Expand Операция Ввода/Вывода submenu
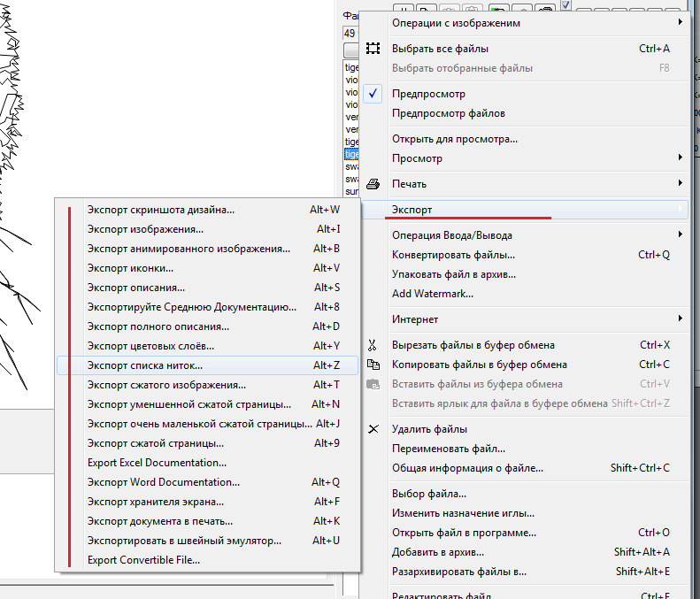This screenshot has height=599, width=700. click(x=525, y=235)
